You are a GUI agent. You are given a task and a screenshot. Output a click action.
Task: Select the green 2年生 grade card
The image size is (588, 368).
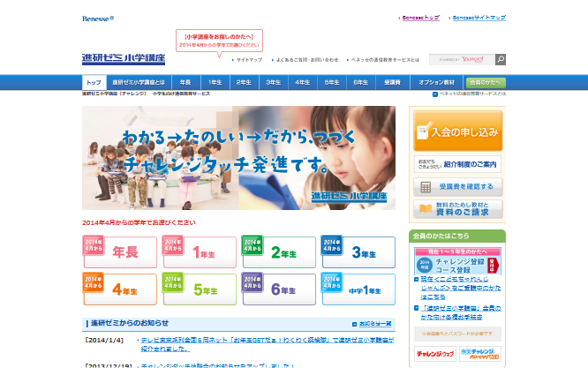pyautogui.click(x=279, y=252)
